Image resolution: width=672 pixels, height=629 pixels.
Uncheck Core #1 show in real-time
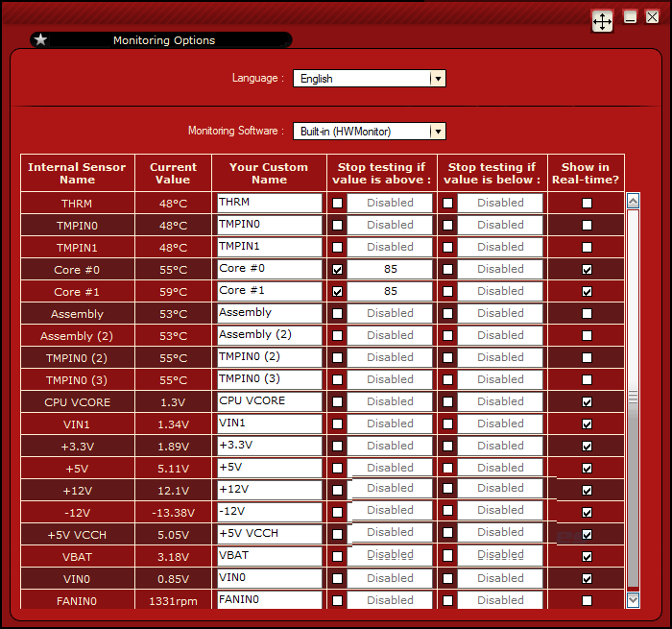click(587, 292)
